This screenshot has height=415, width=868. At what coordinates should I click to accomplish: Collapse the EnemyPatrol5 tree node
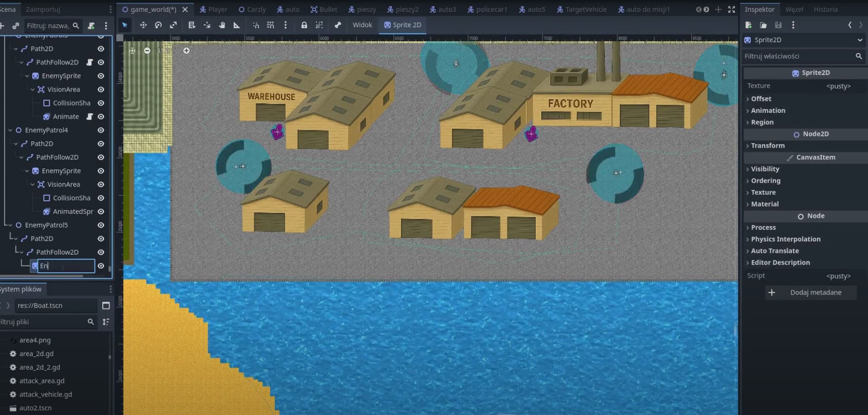tap(10, 225)
